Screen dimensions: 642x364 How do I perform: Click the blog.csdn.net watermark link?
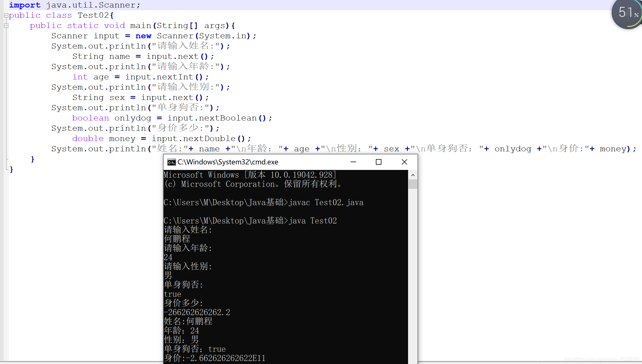pos(601,359)
